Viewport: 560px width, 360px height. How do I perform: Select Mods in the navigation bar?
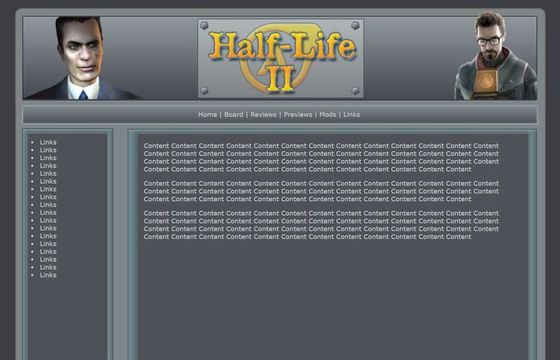(x=328, y=115)
